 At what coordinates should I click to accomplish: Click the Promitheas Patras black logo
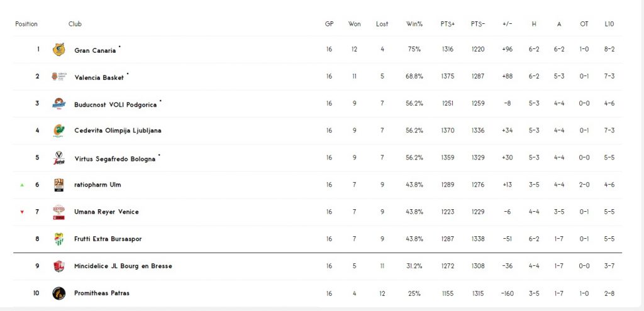coord(58,293)
